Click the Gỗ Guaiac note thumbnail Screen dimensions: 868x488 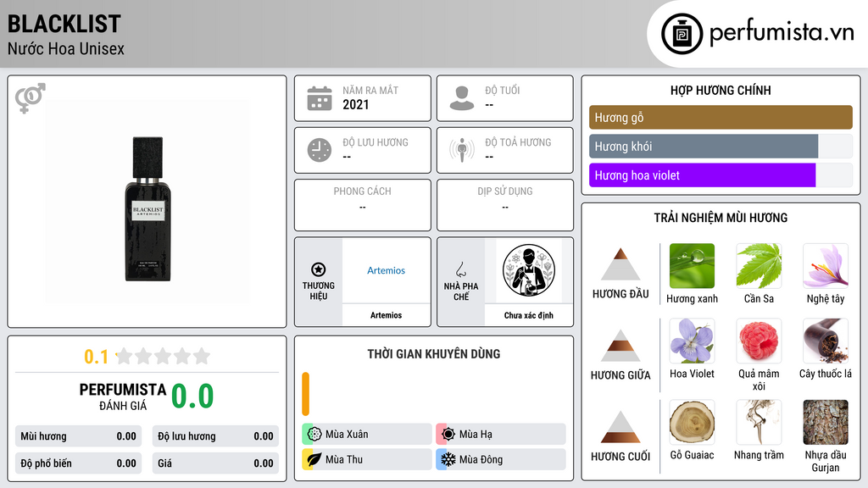(x=692, y=422)
